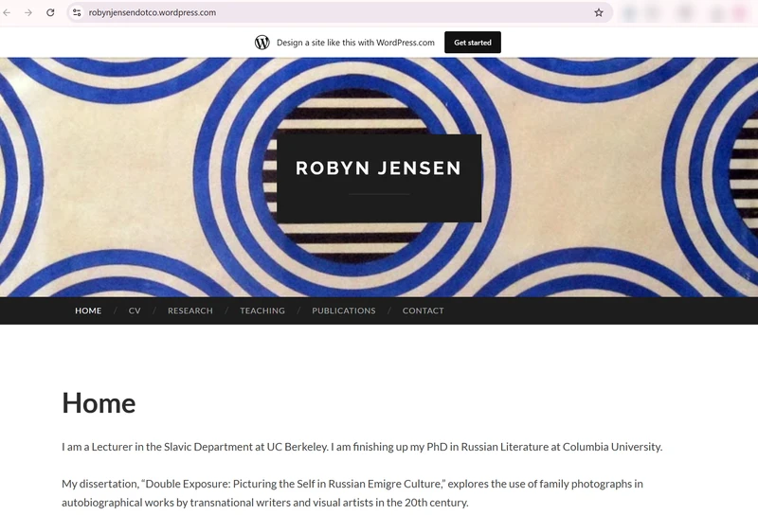
Task: Click the address bar URL field
Action: click(x=338, y=12)
